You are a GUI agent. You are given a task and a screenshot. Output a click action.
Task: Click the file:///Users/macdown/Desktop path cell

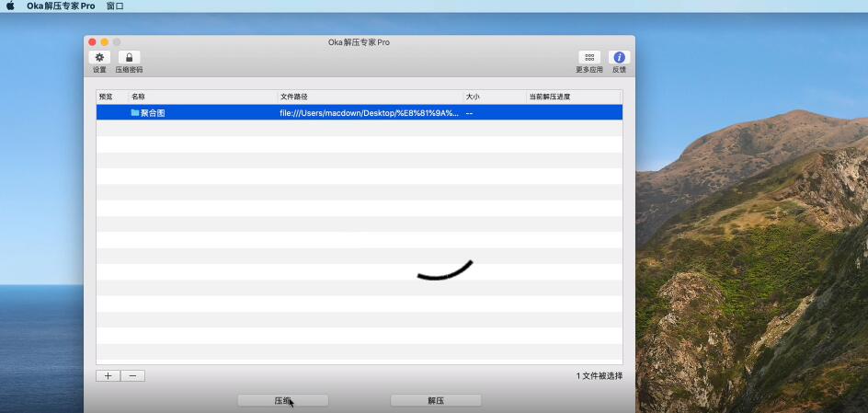370,113
